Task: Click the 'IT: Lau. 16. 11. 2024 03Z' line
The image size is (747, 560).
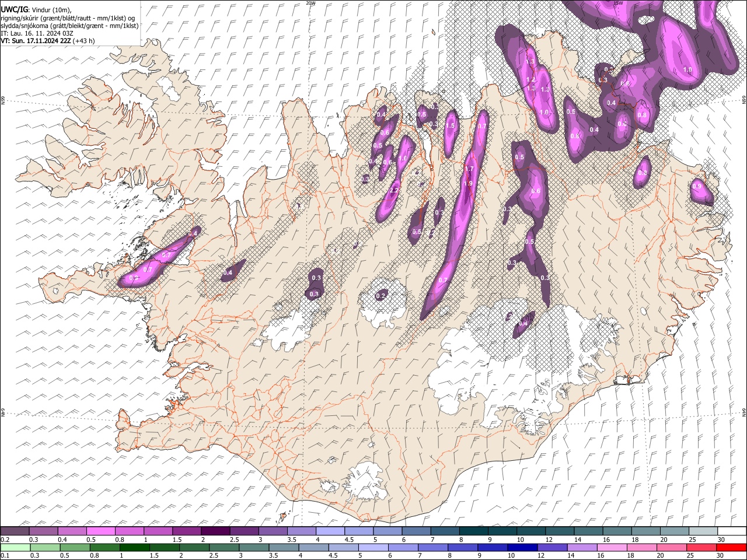Action: point(37,33)
